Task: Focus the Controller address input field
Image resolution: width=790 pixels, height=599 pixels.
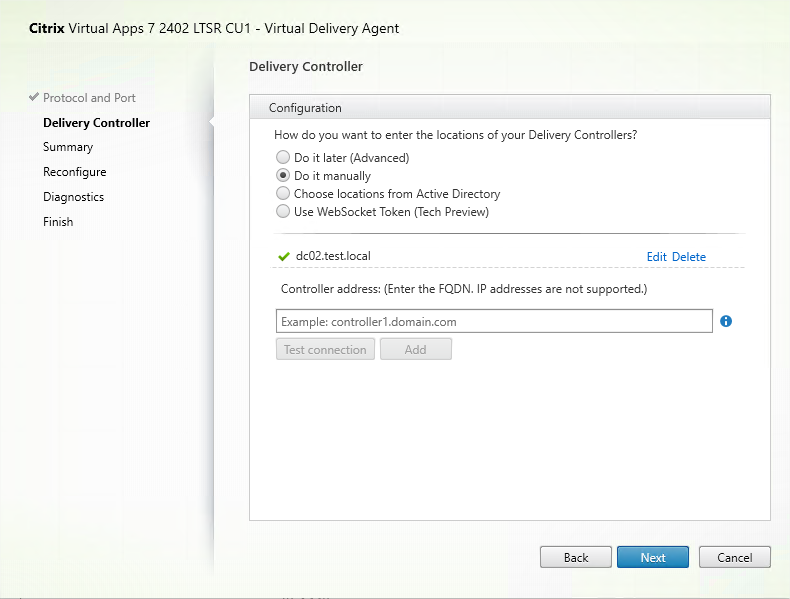Action: tap(494, 321)
